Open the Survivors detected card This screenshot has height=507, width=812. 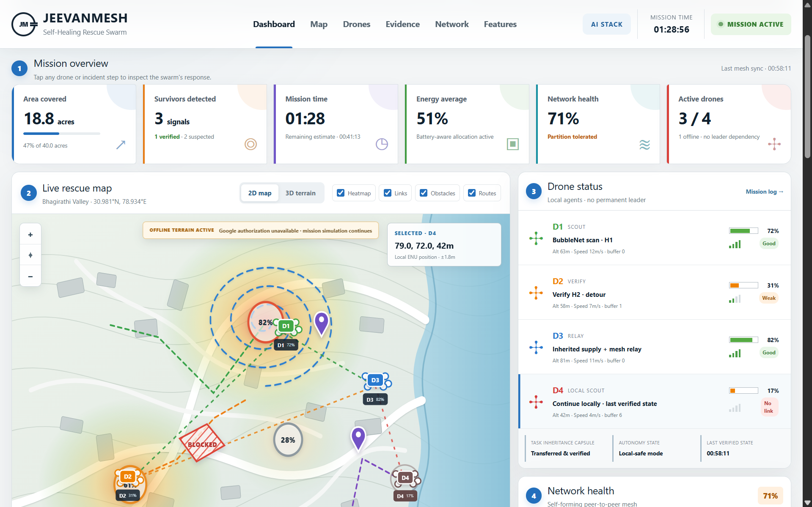click(205, 124)
